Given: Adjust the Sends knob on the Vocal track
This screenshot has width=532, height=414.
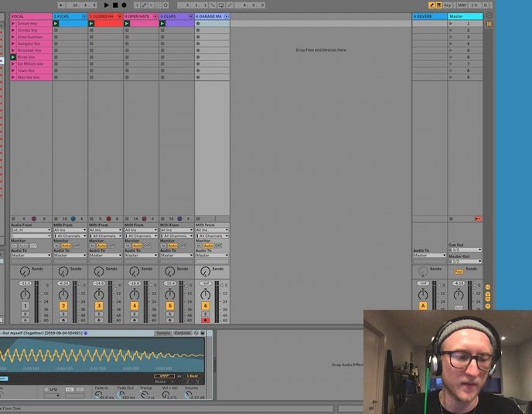Looking at the screenshot, I should pos(26,272).
